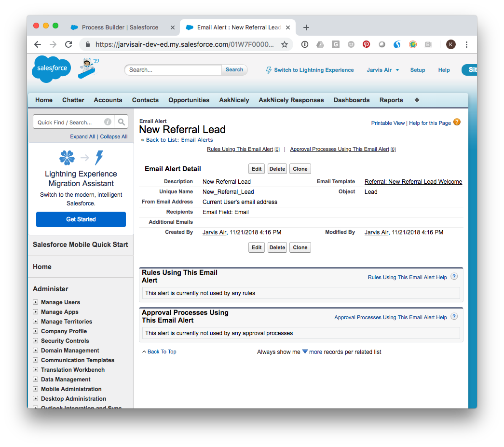Click the Salesforce cloud logo
504x447 pixels.
52,68
